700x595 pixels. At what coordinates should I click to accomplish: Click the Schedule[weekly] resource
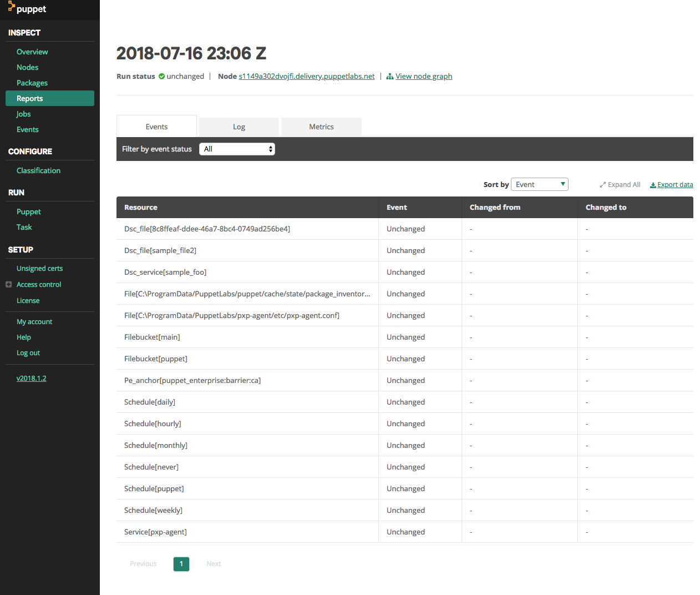(x=153, y=510)
